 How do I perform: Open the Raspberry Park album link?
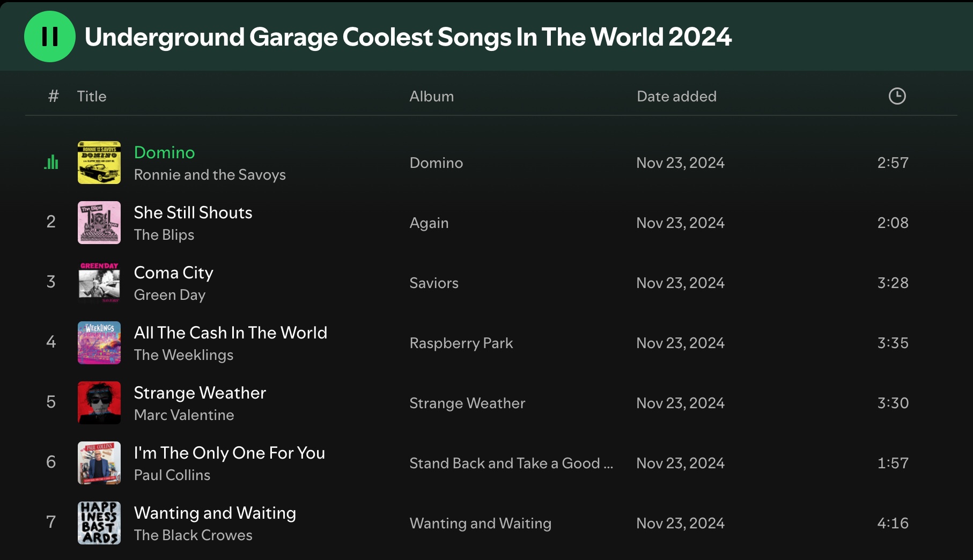461,343
